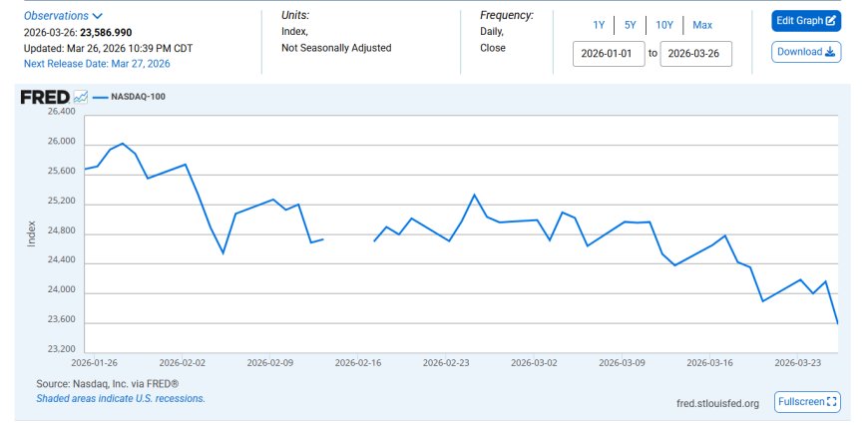Focus the end date field 2026-03-26

pyautogui.click(x=695, y=54)
